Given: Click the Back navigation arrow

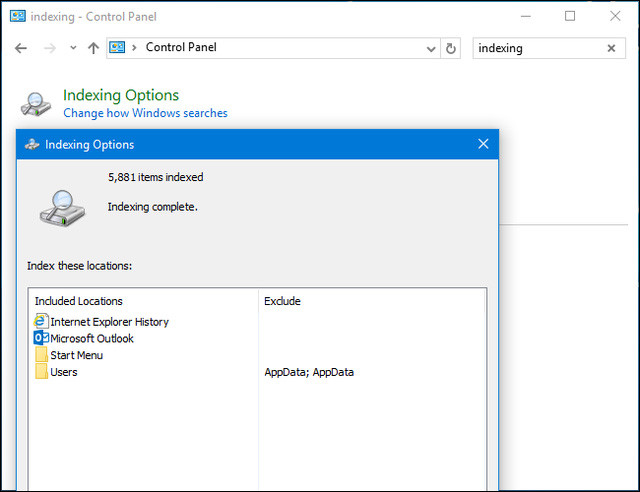Looking at the screenshot, I should coord(20,48).
